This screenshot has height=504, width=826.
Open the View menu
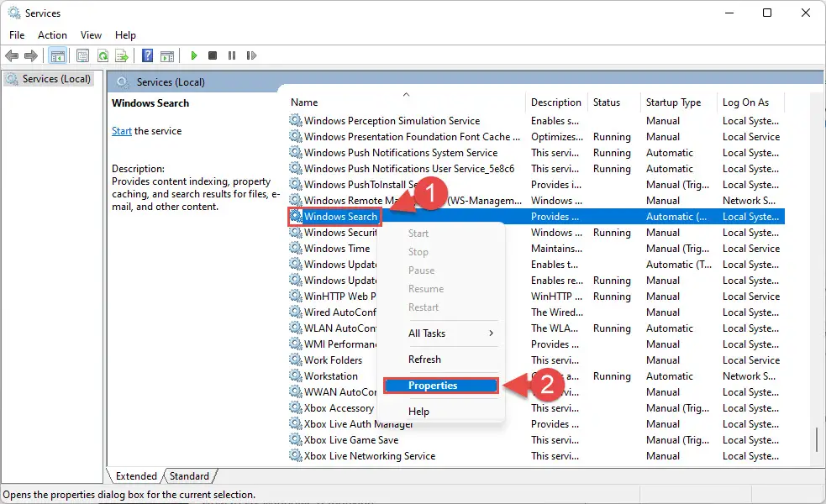pyautogui.click(x=91, y=34)
